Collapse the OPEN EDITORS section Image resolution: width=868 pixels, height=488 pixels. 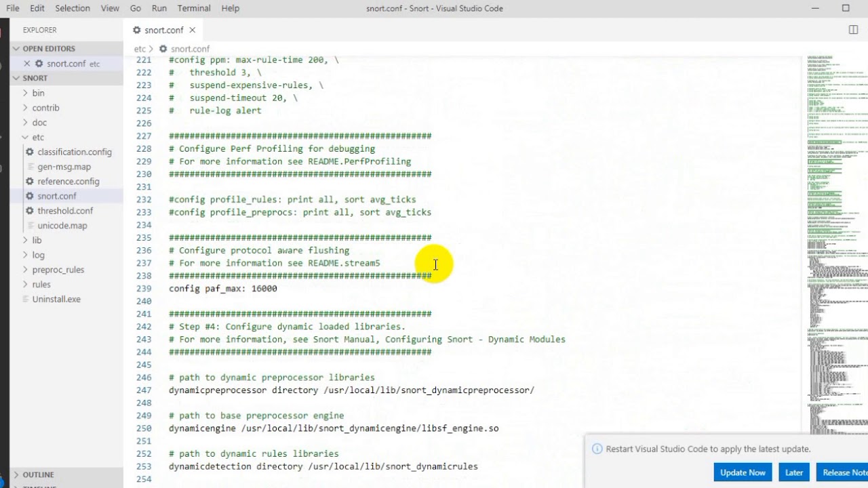click(49, 49)
